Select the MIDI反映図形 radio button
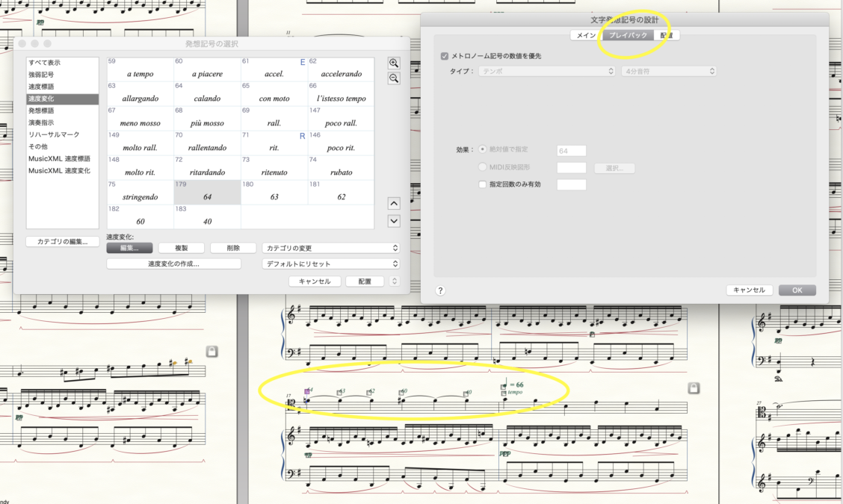 pos(482,167)
